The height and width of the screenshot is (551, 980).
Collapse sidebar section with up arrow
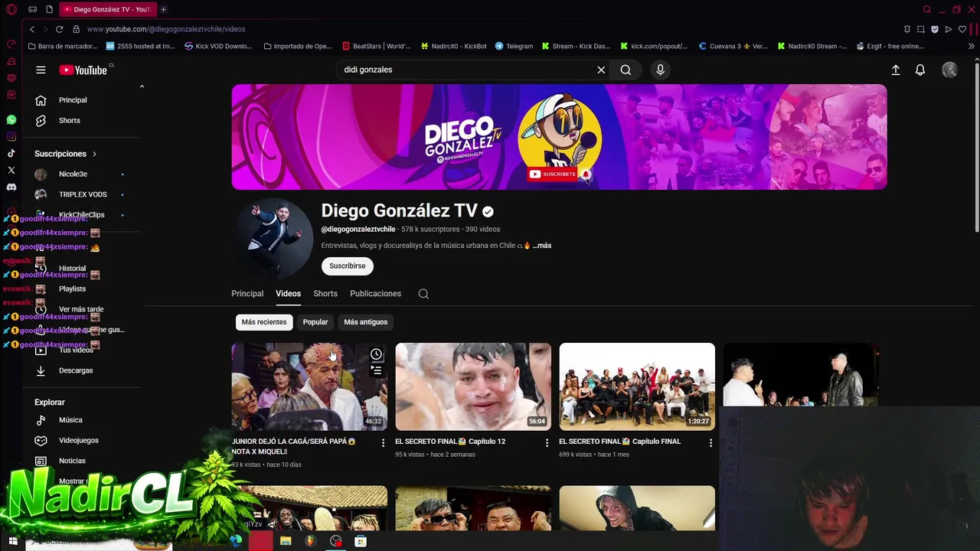coord(142,87)
